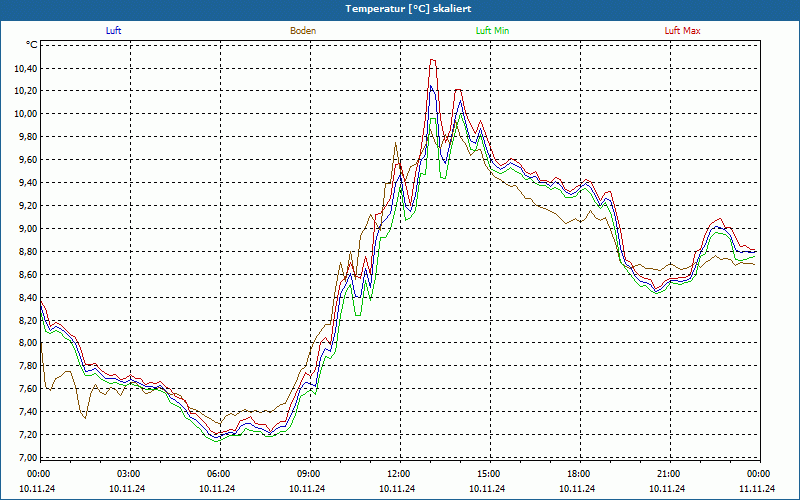Click the 8,00 y-axis value
Image resolution: width=800 pixels, height=500 pixels.
coord(29,343)
